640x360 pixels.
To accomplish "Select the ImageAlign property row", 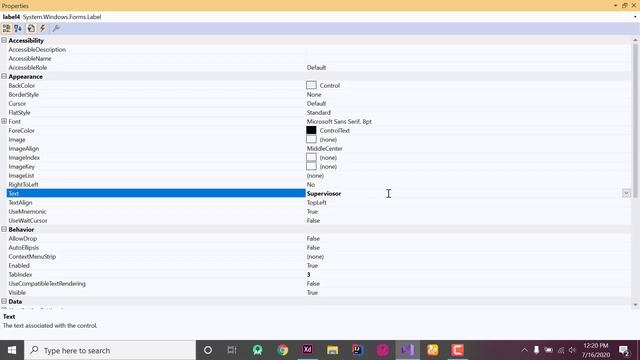I will point(318,149).
